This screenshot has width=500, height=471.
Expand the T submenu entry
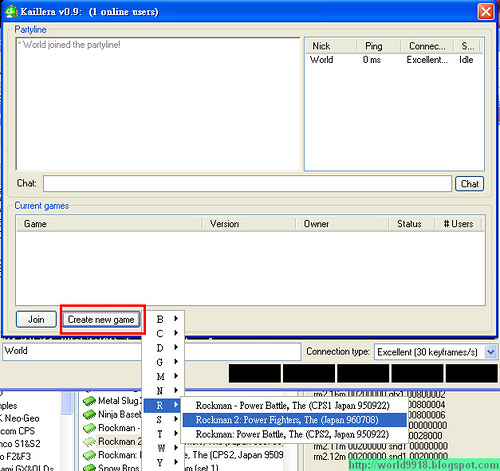163,434
